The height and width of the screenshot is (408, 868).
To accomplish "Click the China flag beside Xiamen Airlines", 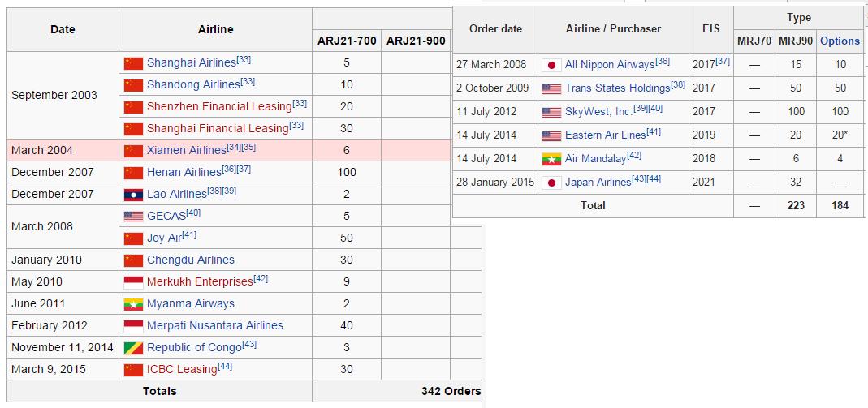I will (x=133, y=150).
